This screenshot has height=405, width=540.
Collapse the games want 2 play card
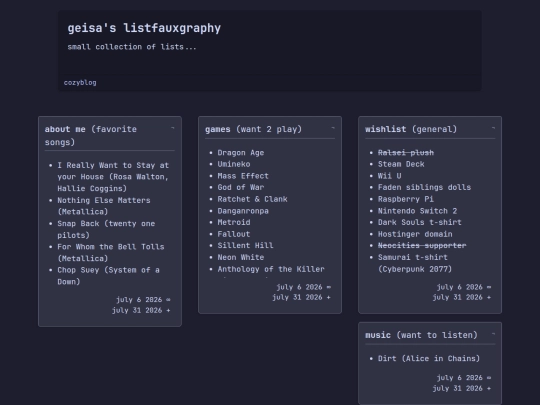click(x=333, y=128)
